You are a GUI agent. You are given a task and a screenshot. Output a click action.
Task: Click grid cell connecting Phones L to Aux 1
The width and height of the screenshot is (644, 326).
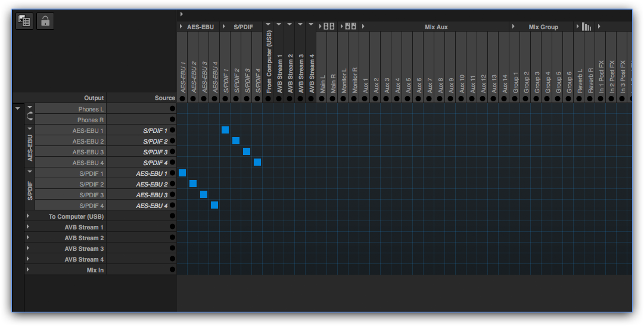tap(365, 109)
